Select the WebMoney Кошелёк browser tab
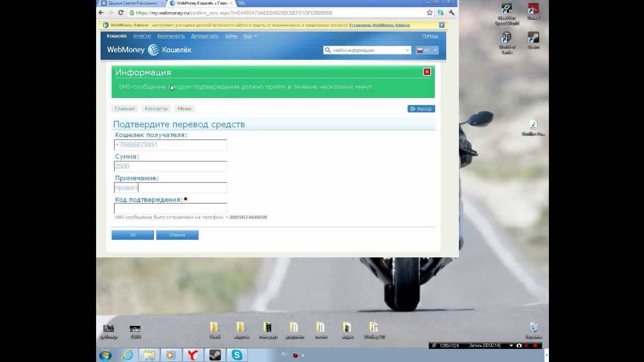The width and height of the screenshot is (644, 362). click(201, 3)
